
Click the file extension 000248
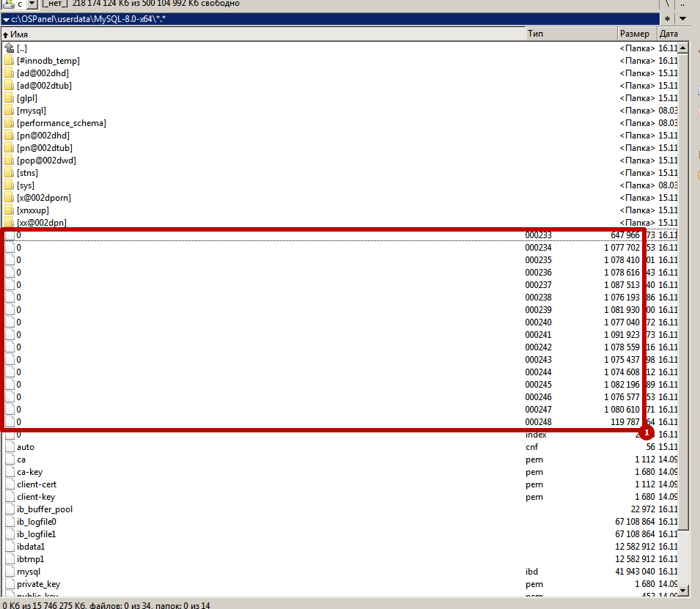pos(539,423)
